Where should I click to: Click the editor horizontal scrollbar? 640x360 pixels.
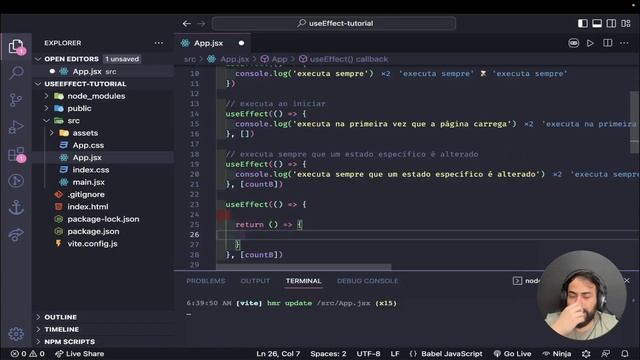pos(304,267)
